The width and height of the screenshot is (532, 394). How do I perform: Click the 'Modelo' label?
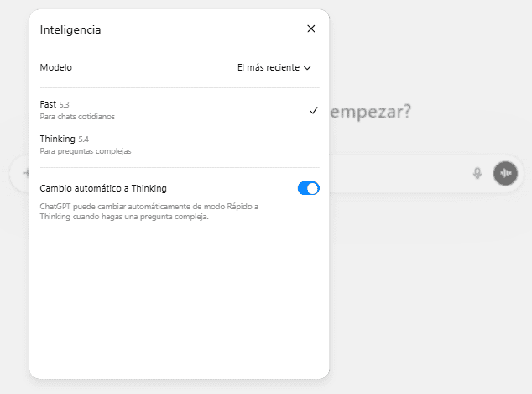pos(56,67)
